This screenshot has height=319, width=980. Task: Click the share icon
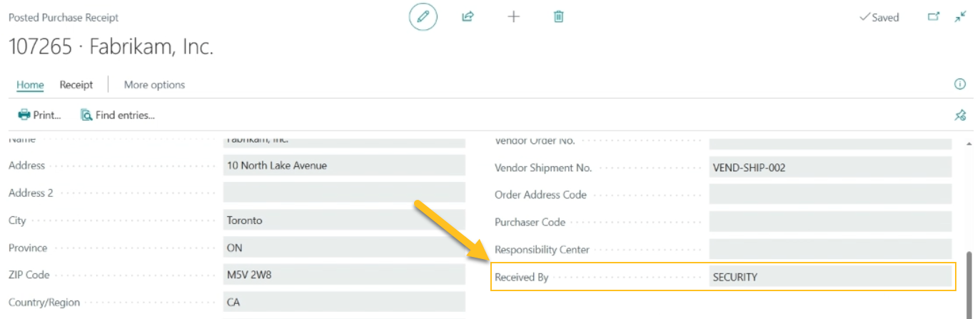pyautogui.click(x=468, y=16)
